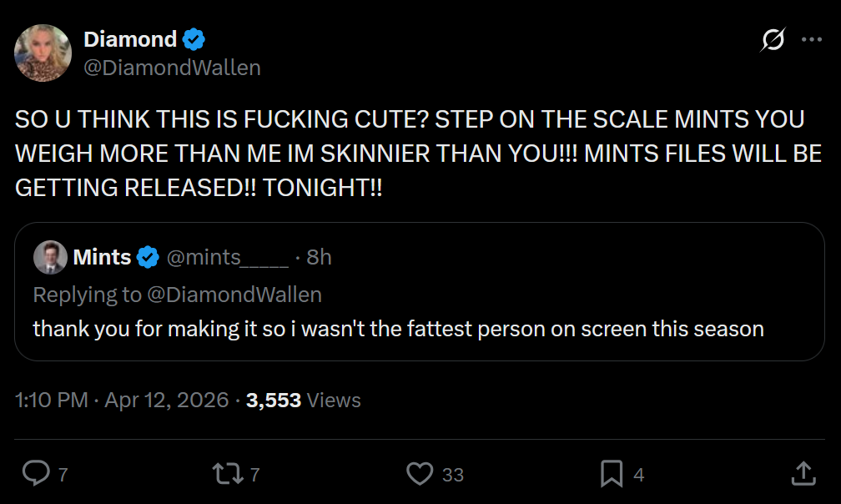Open Diamond's profile picture
This screenshot has width=841, height=504.
[43, 53]
